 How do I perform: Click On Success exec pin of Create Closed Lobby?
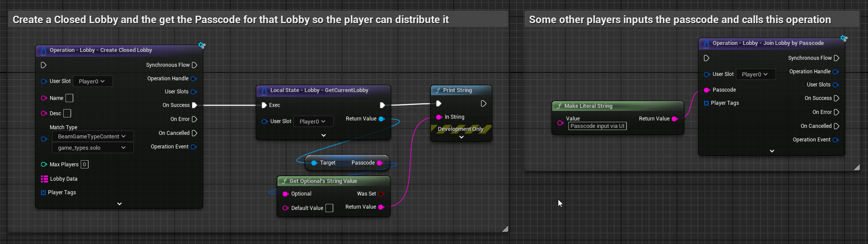(195, 105)
